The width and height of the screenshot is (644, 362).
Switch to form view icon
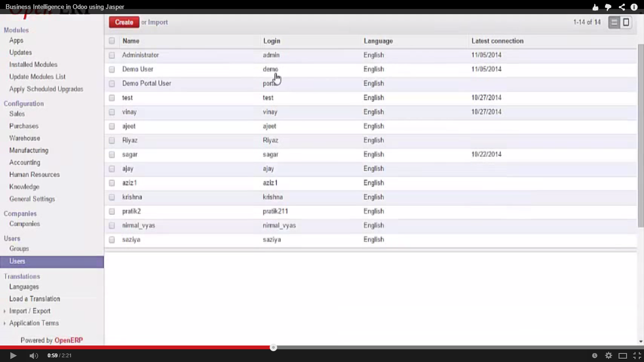[626, 22]
